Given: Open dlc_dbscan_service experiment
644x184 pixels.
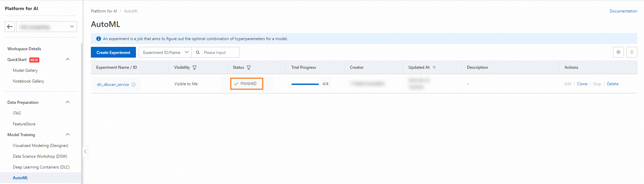Looking at the screenshot, I should [113, 85].
